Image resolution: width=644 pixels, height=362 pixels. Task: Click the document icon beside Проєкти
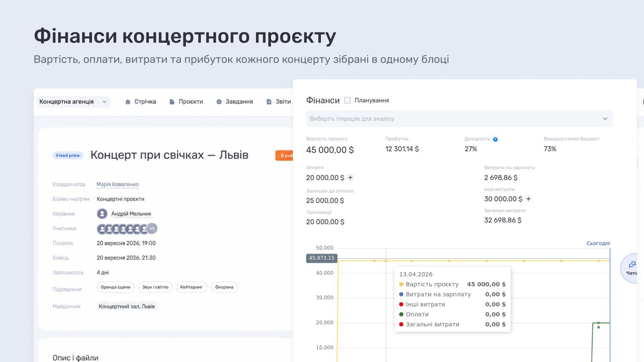tap(172, 102)
